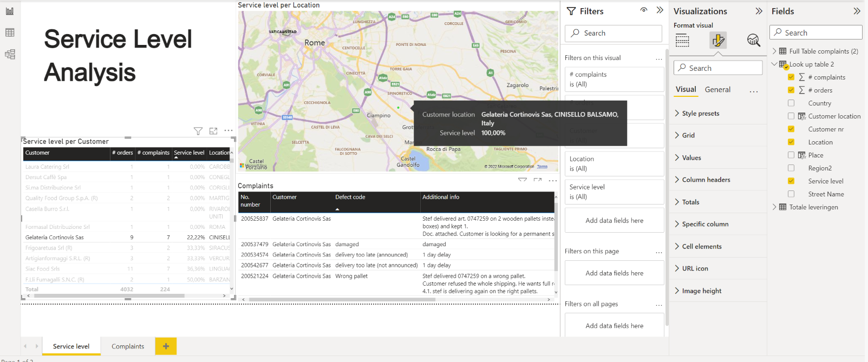Click Fields pane search box
This screenshot has width=868, height=362.
[x=815, y=32]
